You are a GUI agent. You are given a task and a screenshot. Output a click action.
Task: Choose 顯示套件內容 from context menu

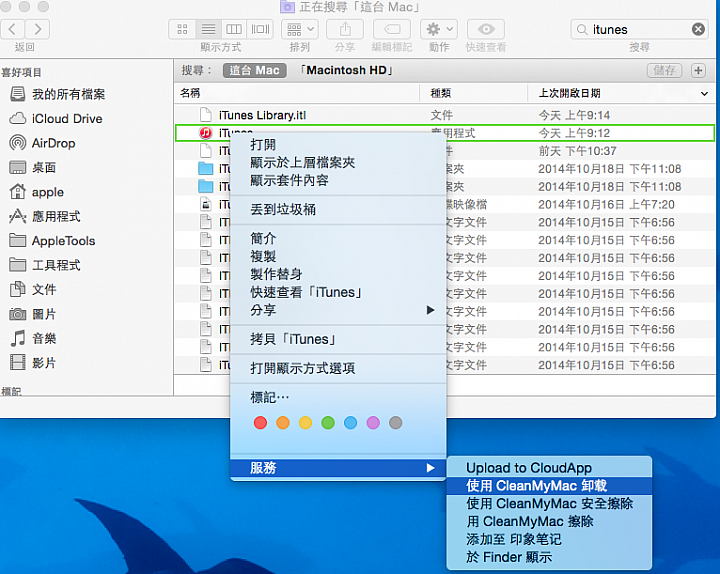pyautogui.click(x=338, y=180)
